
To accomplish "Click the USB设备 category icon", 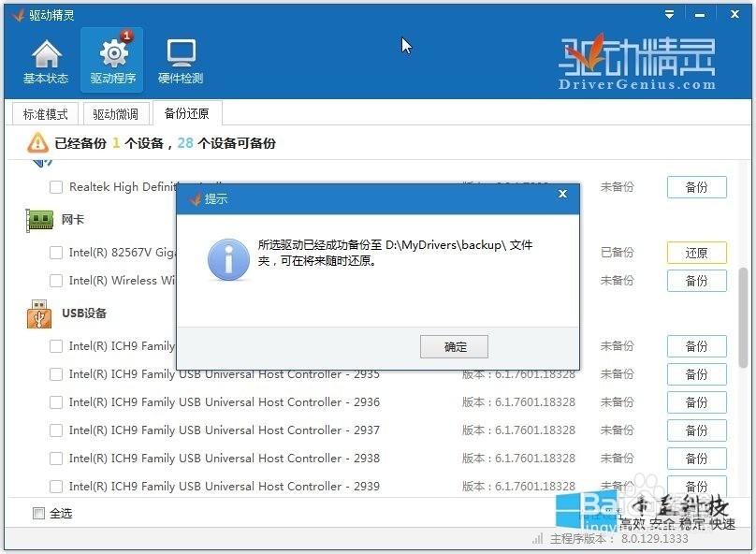I will tap(37, 313).
